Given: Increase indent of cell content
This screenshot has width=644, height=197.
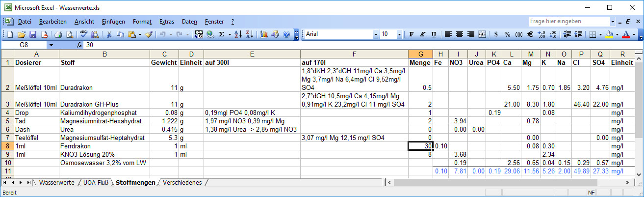Looking at the screenshot, I should tap(579, 34).
